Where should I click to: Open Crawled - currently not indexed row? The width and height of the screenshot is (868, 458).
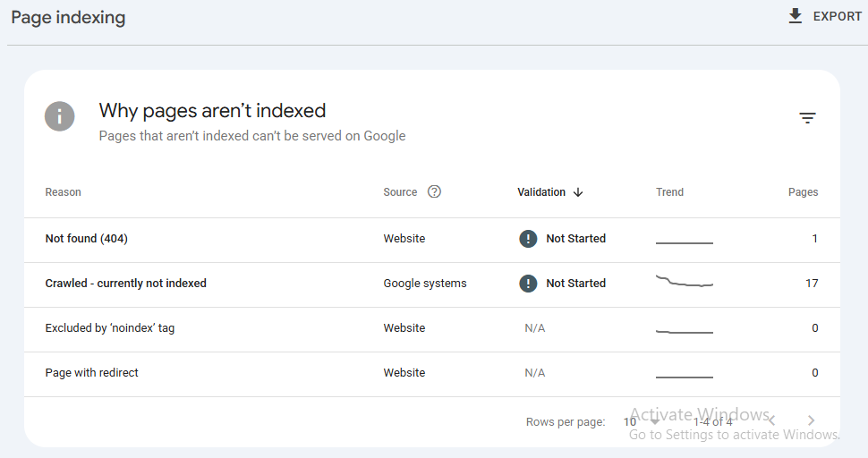click(x=432, y=284)
